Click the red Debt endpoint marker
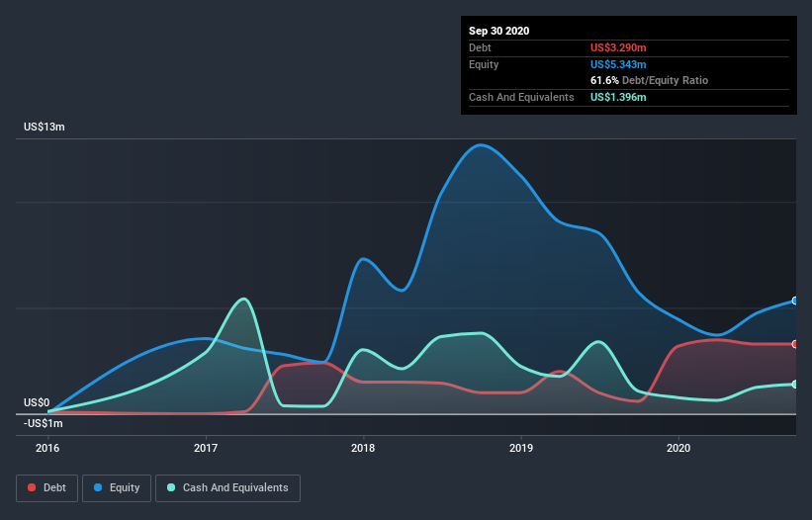Screen dimensions: 812x520 point(795,344)
